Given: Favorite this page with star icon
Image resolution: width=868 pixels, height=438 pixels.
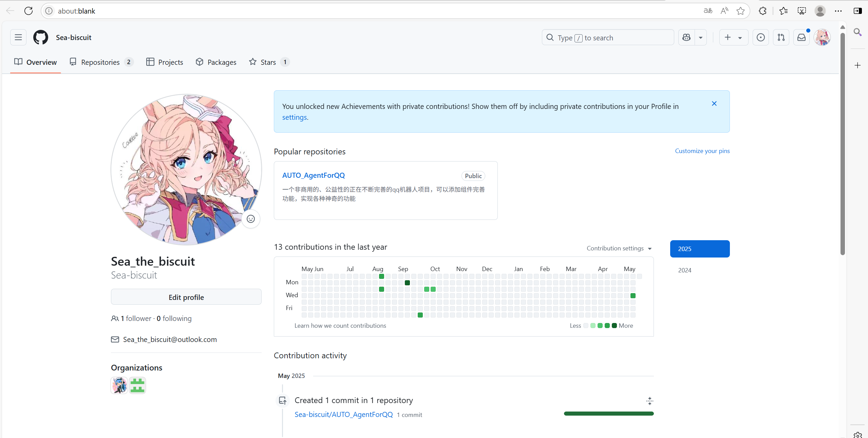Looking at the screenshot, I should pyautogui.click(x=740, y=11).
